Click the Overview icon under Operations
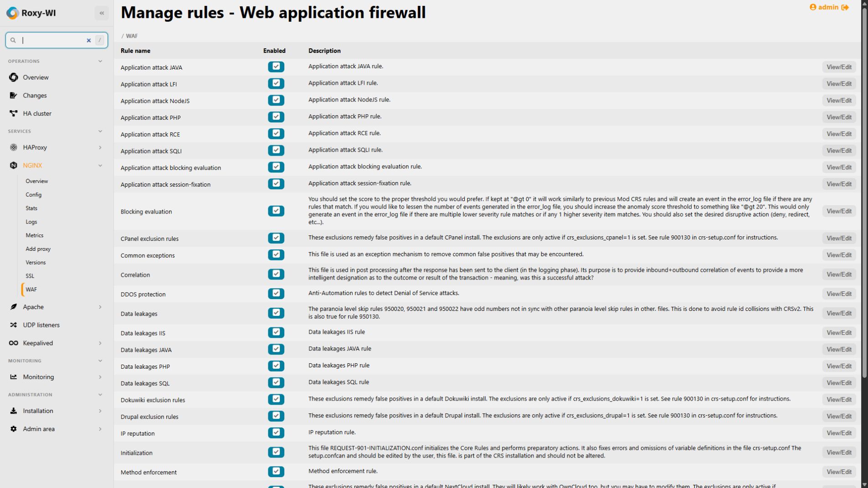 tap(14, 77)
